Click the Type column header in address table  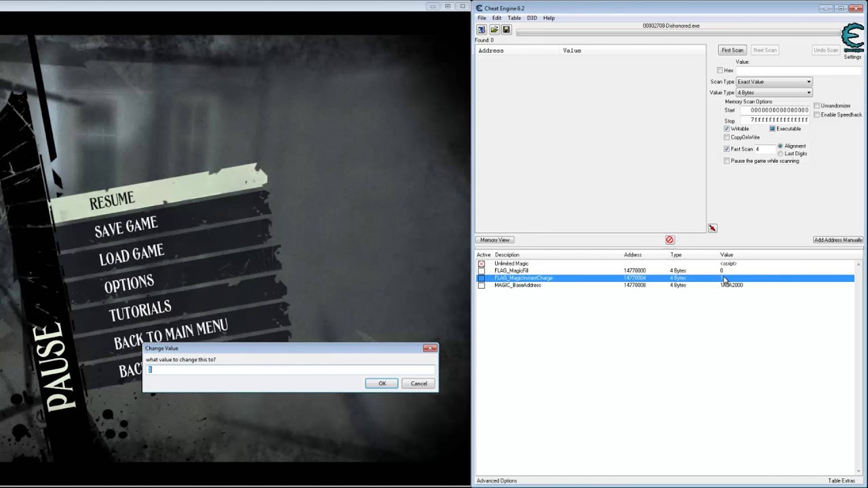(x=676, y=255)
